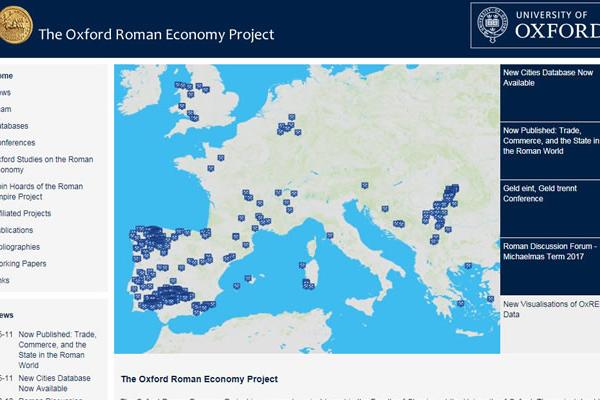
Task: Open the Databases menu item
Action: [x=14, y=126]
